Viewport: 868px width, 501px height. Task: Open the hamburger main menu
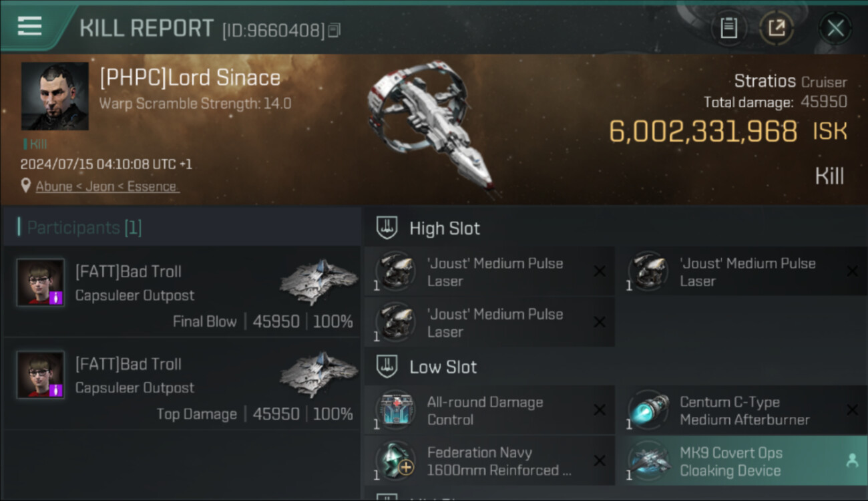(x=29, y=27)
